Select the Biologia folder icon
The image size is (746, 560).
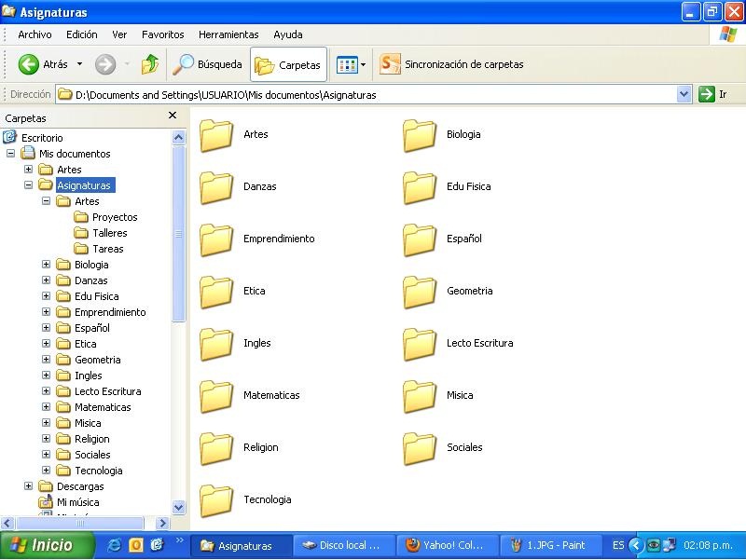tap(420, 134)
